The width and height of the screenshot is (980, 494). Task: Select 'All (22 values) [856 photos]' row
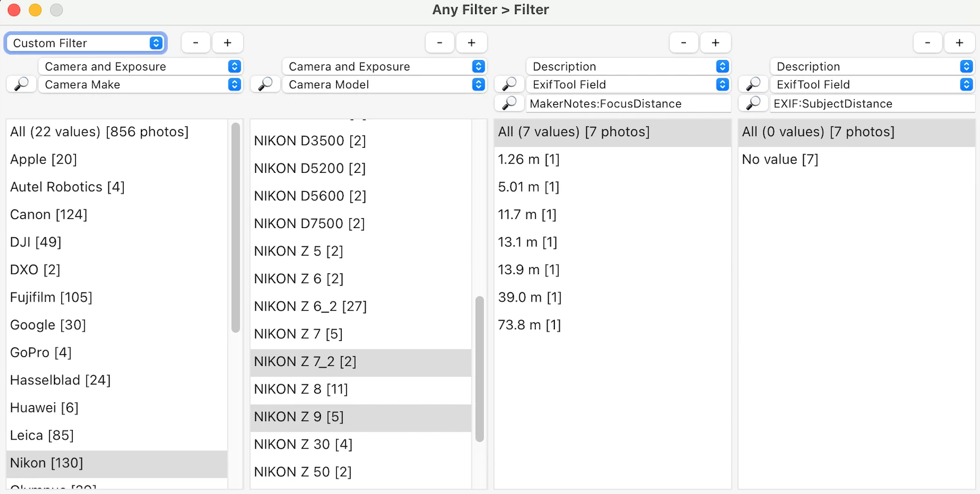(x=117, y=132)
